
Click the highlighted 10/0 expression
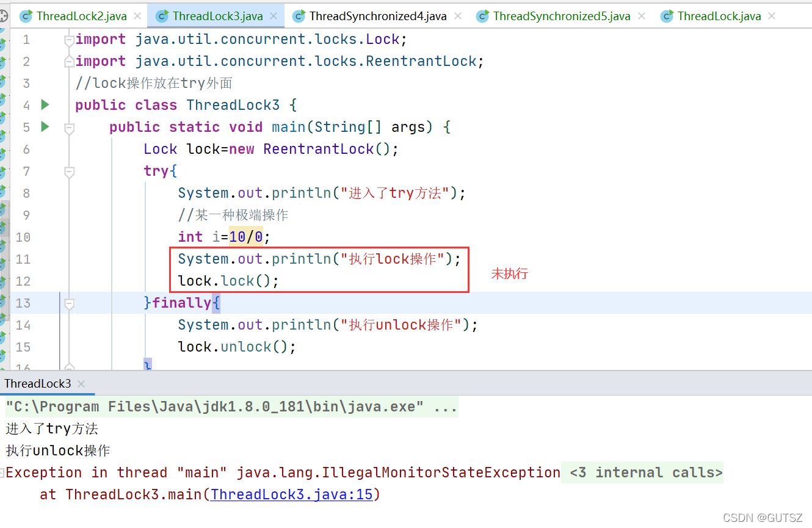246,237
